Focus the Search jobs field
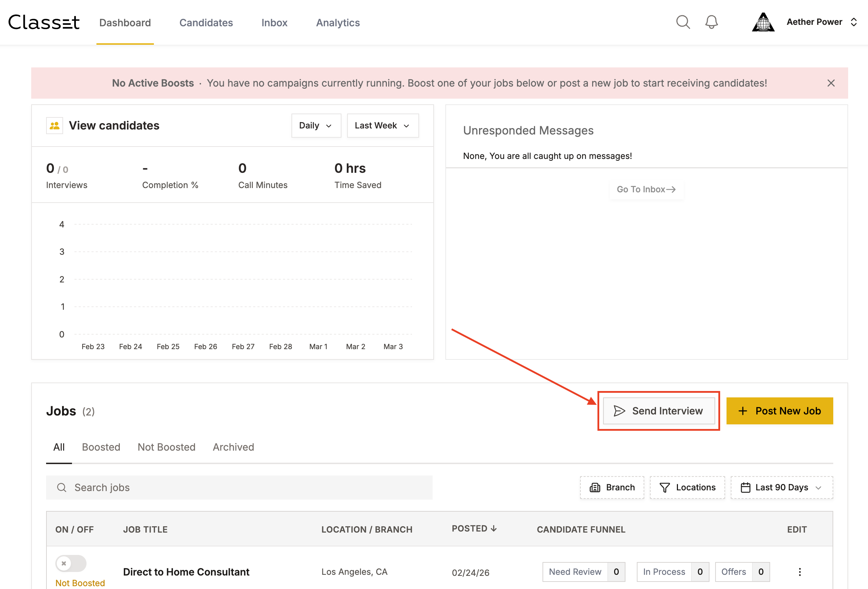 coord(239,488)
